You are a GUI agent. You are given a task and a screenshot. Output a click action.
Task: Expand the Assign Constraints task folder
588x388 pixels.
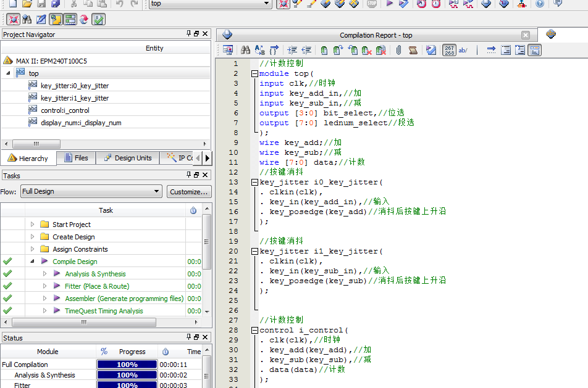(x=33, y=249)
